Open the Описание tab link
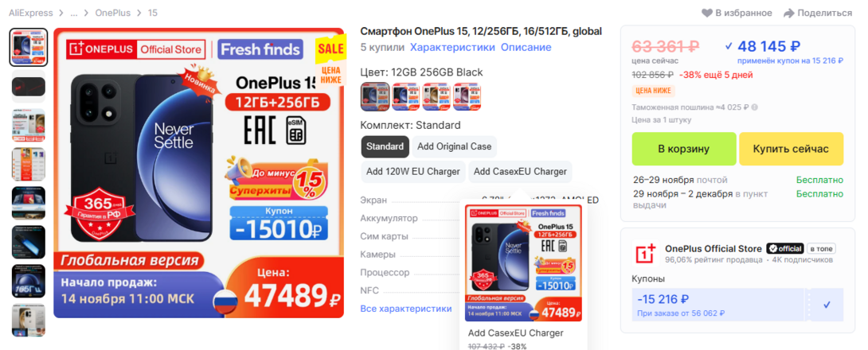This screenshot has width=868, height=350. pyautogui.click(x=526, y=47)
